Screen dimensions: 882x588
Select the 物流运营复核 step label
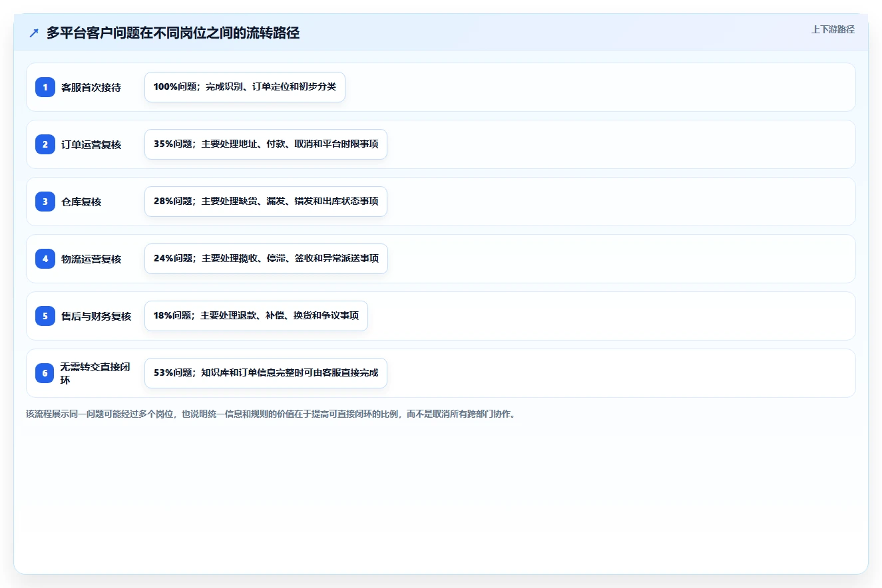[x=91, y=259]
